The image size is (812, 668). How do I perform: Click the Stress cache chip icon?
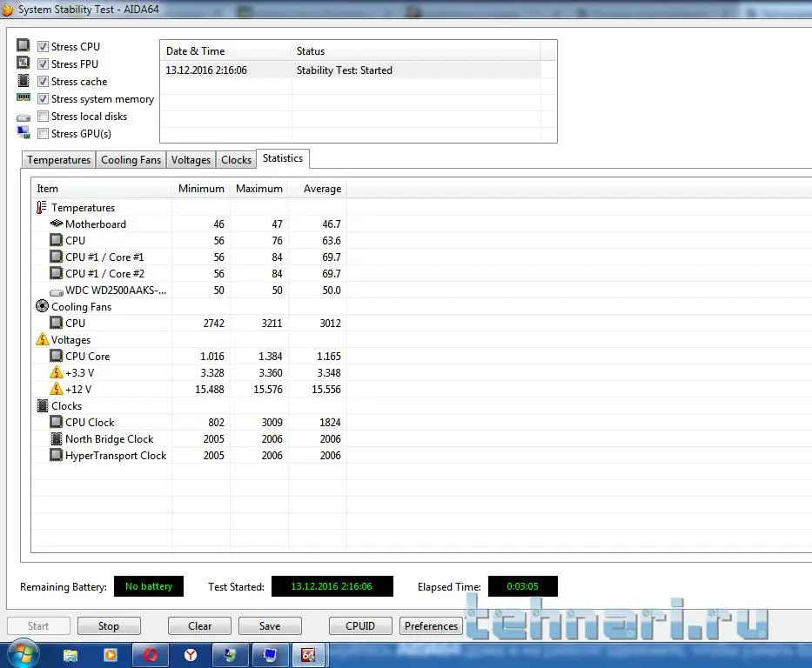coord(23,80)
